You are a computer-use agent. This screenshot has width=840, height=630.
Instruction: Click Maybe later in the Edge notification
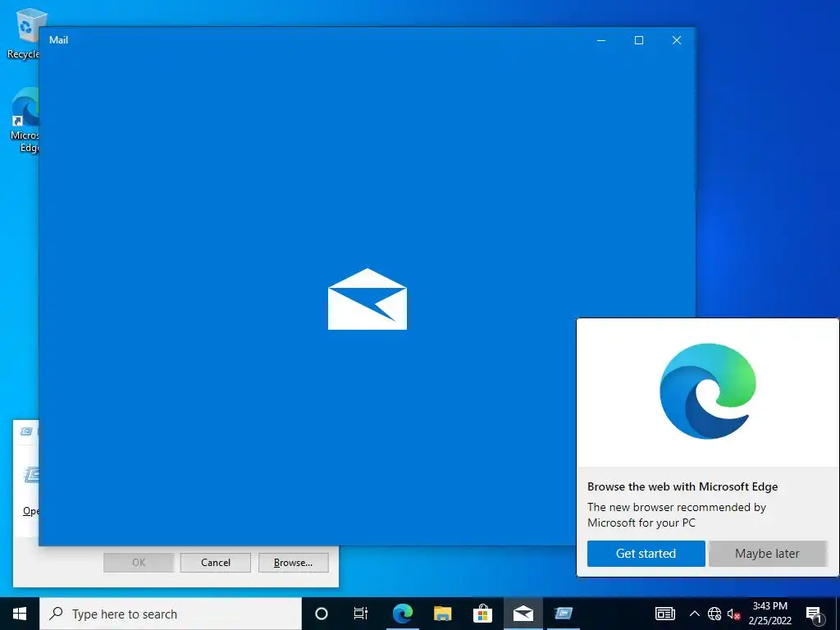coord(767,554)
